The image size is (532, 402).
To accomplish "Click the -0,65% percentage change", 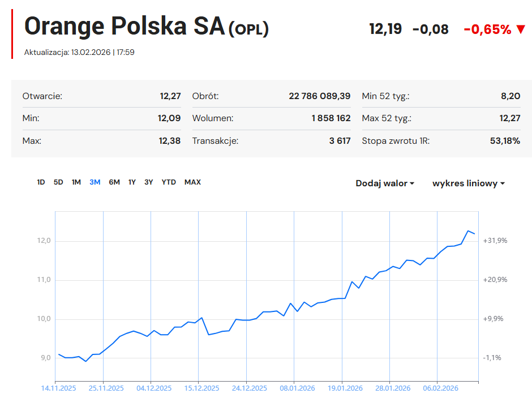I will click(x=487, y=29).
